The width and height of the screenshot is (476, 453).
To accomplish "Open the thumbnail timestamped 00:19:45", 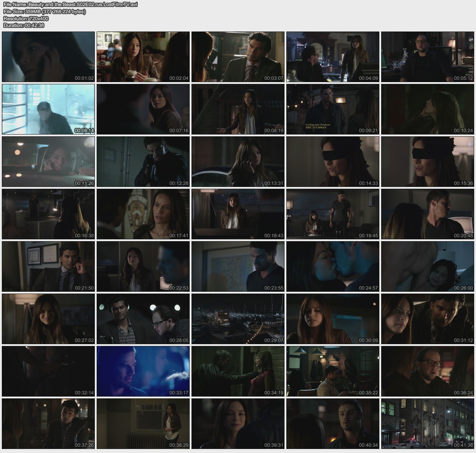I will coord(333,214).
